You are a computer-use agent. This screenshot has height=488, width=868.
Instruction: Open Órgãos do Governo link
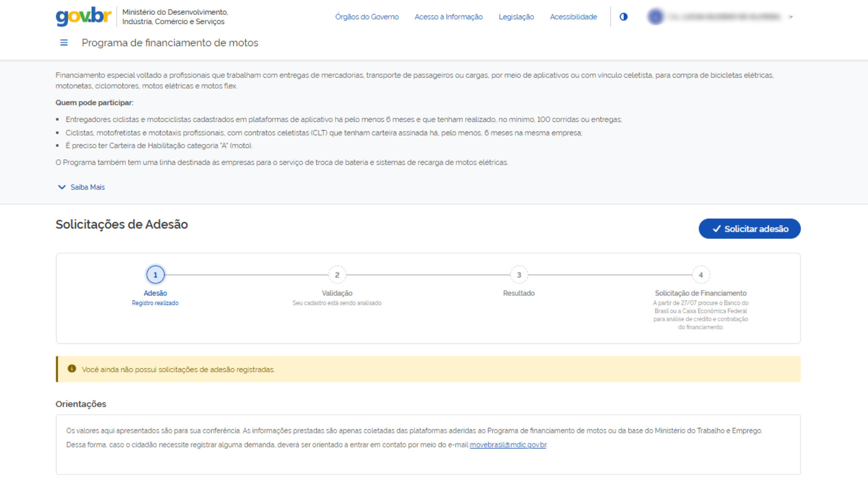(367, 17)
